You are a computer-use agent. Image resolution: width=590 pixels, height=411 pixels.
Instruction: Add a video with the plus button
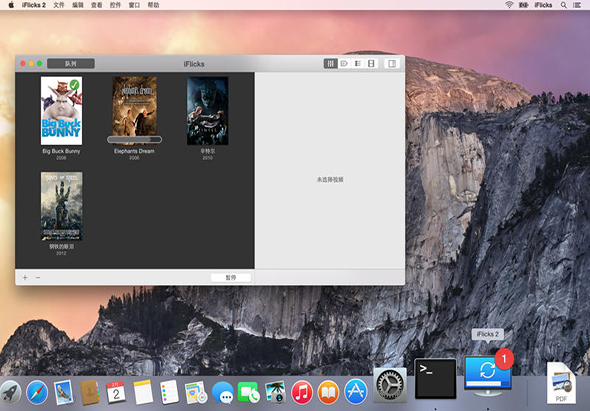25,277
